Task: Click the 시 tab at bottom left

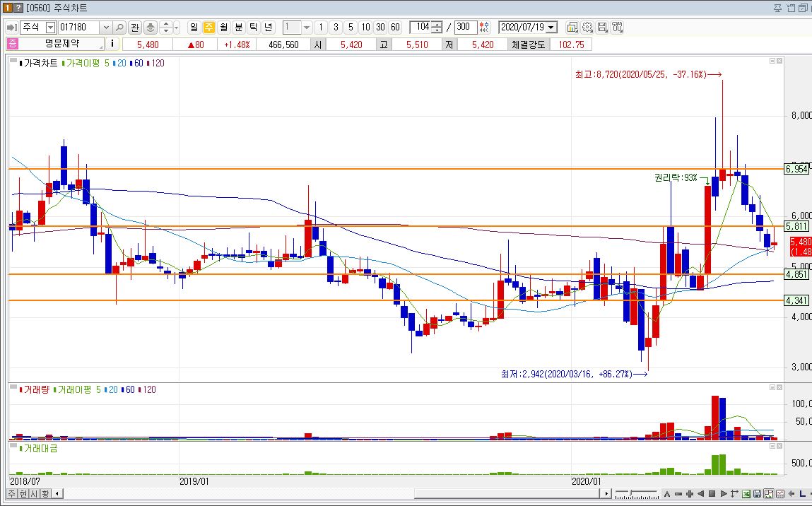Action: pos(34,494)
